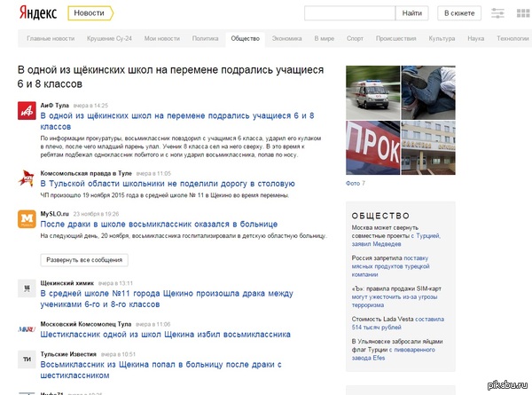Open the Новости section label

[89, 13]
